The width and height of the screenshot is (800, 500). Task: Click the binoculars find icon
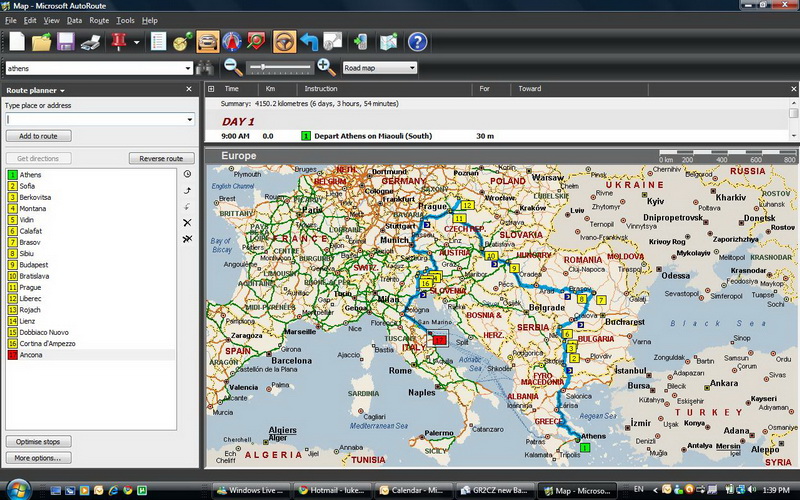pos(205,67)
